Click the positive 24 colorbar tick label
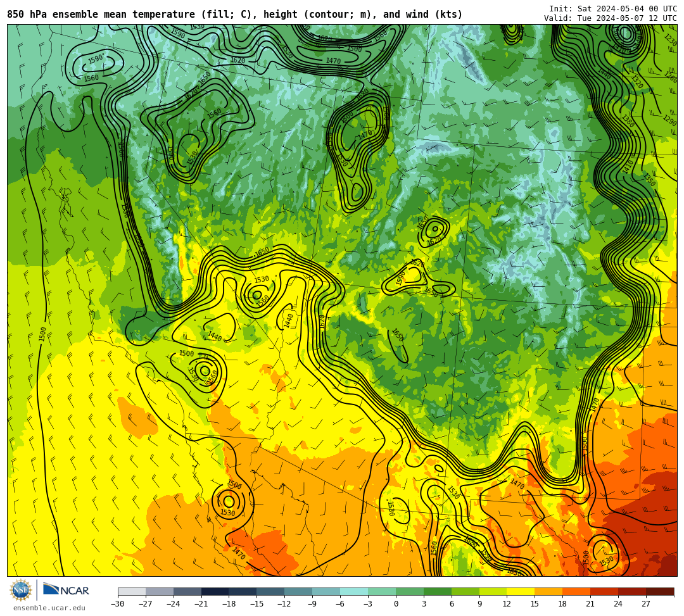The width and height of the screenshot is (684, 616). [x=618, y=604]
